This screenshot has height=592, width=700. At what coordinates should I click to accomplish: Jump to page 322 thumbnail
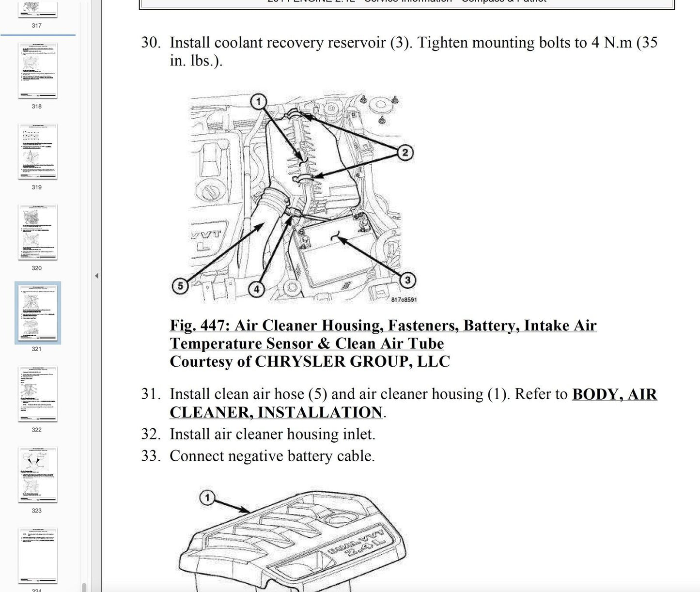tap(38, 394)
